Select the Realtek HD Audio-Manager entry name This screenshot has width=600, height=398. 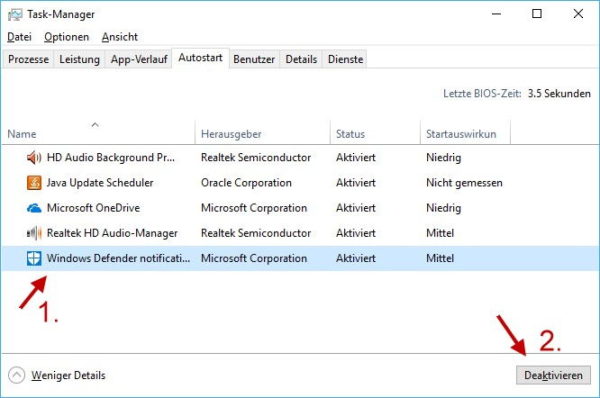tap(112, 233)
